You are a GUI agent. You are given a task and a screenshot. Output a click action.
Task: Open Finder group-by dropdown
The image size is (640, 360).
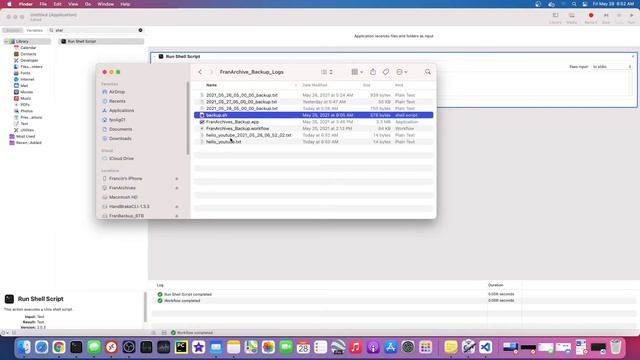click(x=357, y=72)
